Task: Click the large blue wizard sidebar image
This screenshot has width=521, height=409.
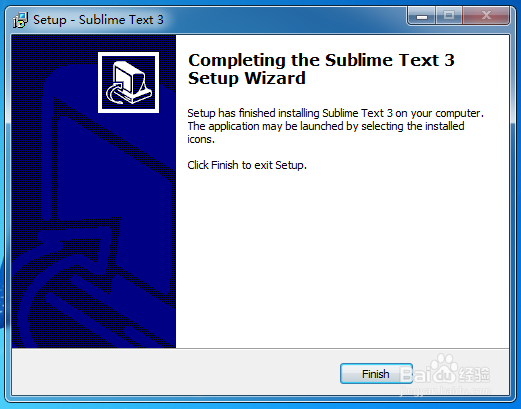Action: [x=94, y=191]
